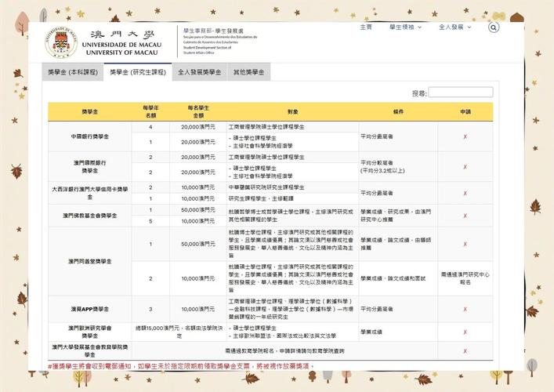
Task: Select the 澳門同善堂獎學金 name cell
Action: [x=90, y=262]
